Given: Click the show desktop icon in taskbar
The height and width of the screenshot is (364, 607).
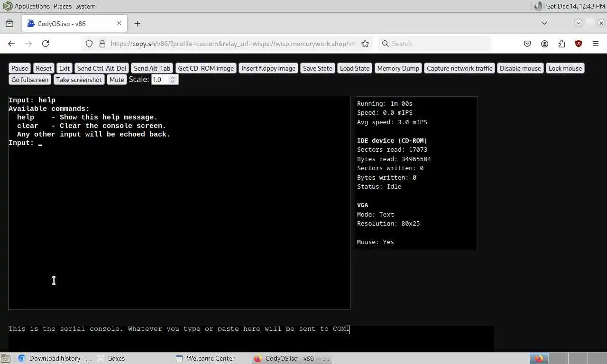Looking at the screenshot, I should click(x=5, y=358).
